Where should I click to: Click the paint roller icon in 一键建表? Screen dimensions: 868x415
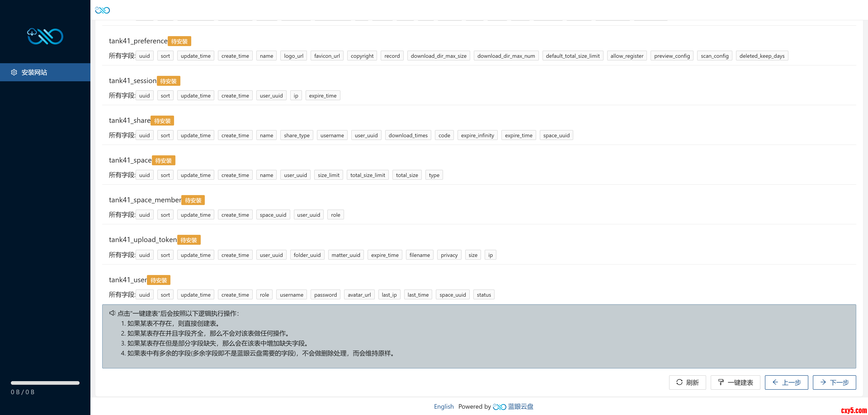click(721, 382)
